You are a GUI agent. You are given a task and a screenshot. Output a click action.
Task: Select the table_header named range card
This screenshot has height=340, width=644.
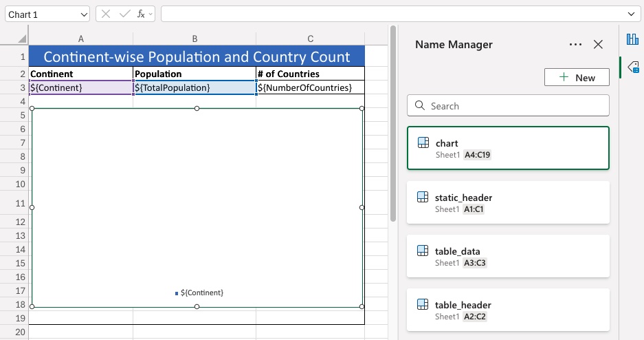coord(508,310)
